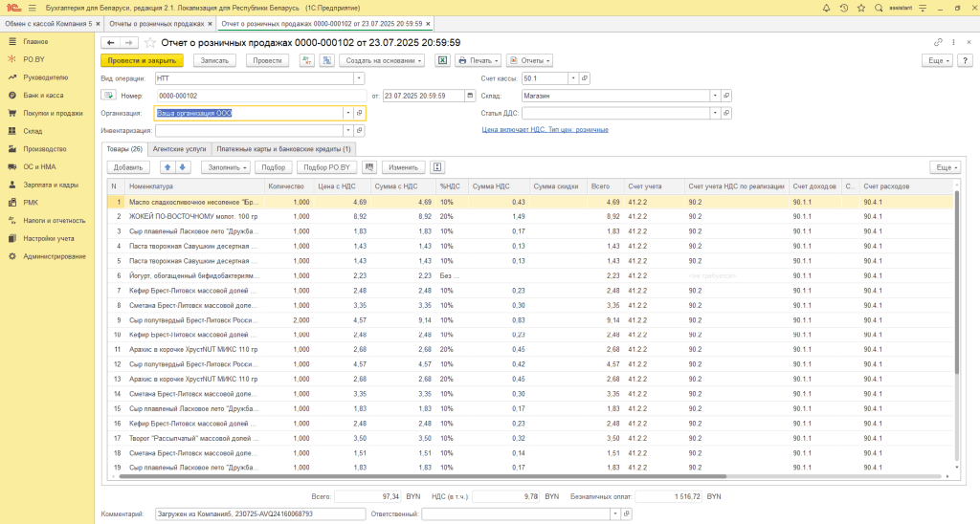
Task: Move row up with blue arrow
Action: 167,167
